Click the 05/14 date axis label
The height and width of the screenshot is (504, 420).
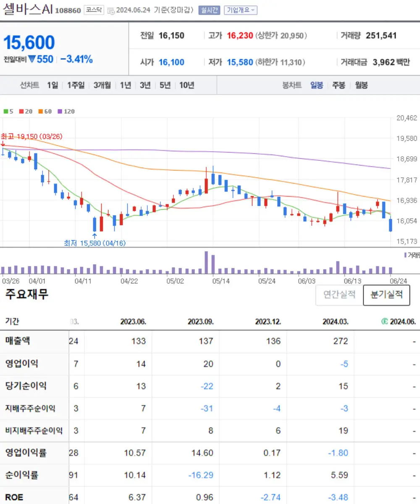click(x=221, y=281)
